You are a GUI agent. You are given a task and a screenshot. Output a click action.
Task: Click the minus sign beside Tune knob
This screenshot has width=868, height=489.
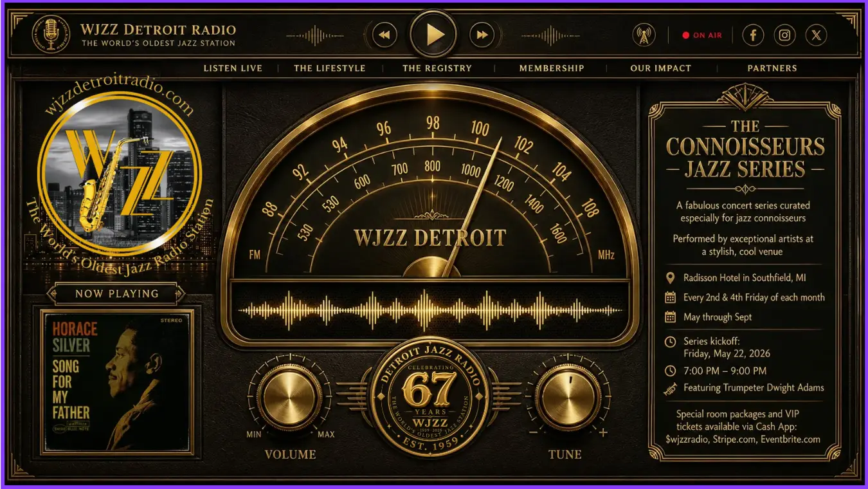(533, 432)
